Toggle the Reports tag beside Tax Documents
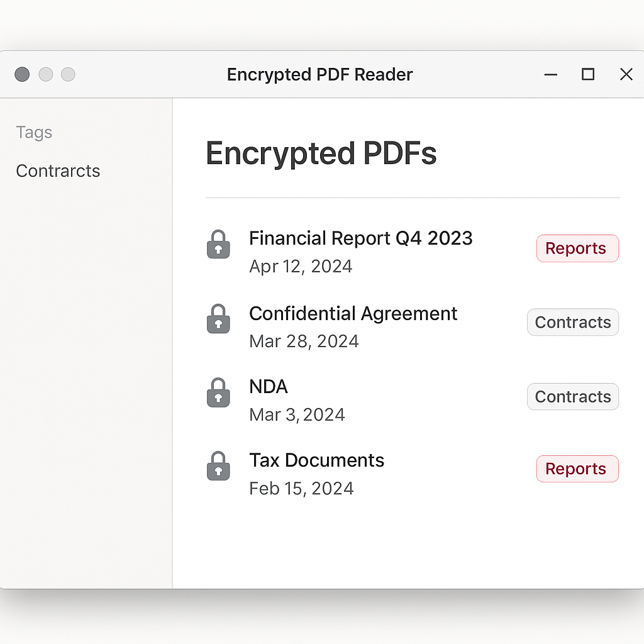Image resolution: width=644 pixels, height=644 pixels. click(x=577, y=468)
